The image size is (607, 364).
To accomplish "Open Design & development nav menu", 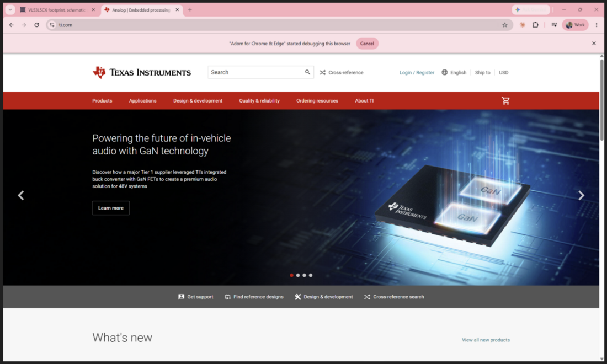I will [198, 100].
